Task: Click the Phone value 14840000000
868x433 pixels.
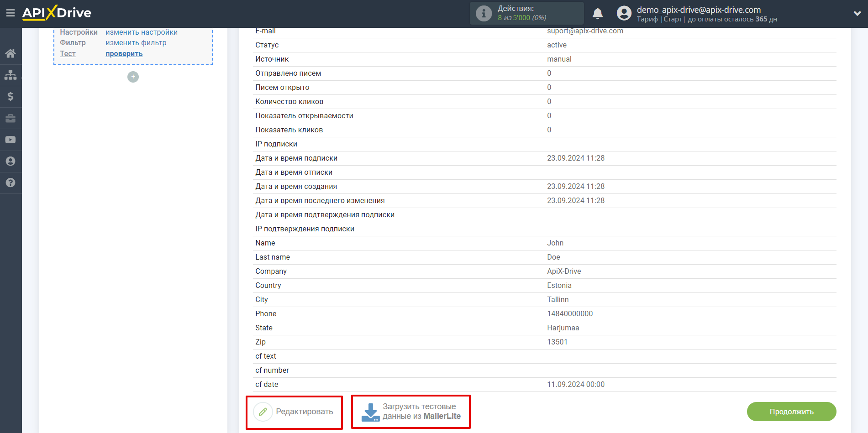Action: click(570, 314)
